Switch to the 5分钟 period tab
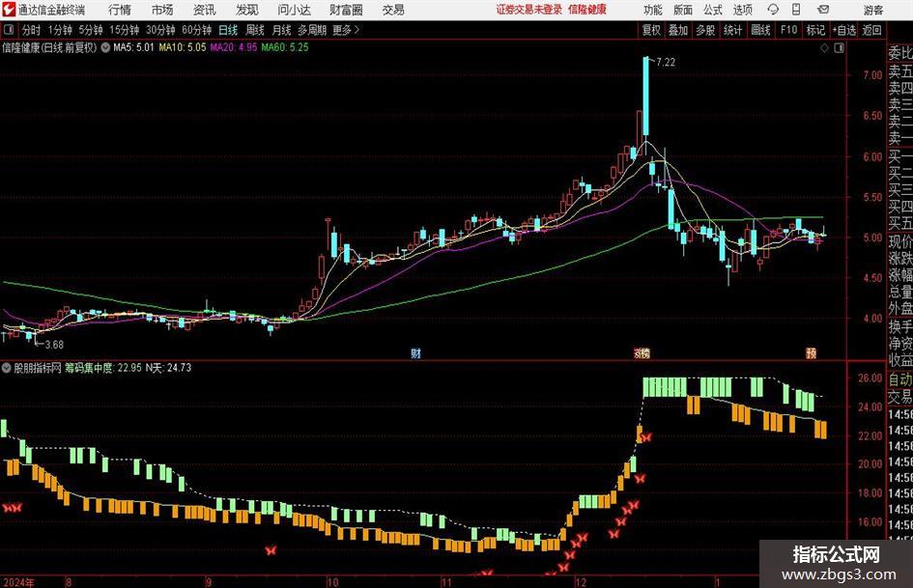The height and width of the screenshot is (588, 913). 91,30
